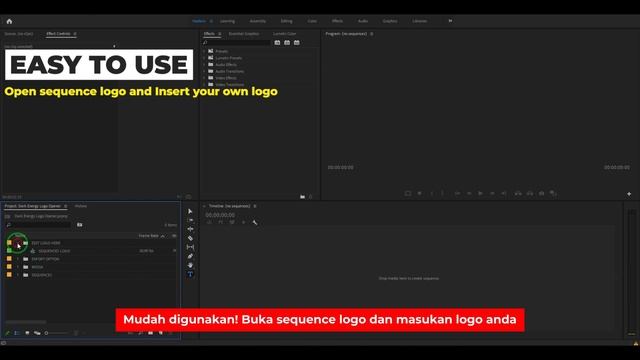Select the Selection tool arrow
The width and height of the screenshot is (640, 360).
(190, 211)
